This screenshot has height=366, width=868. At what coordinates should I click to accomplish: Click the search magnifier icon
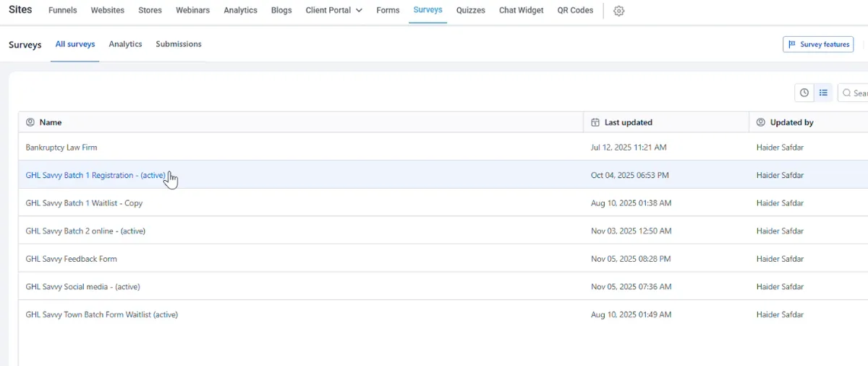847,93
